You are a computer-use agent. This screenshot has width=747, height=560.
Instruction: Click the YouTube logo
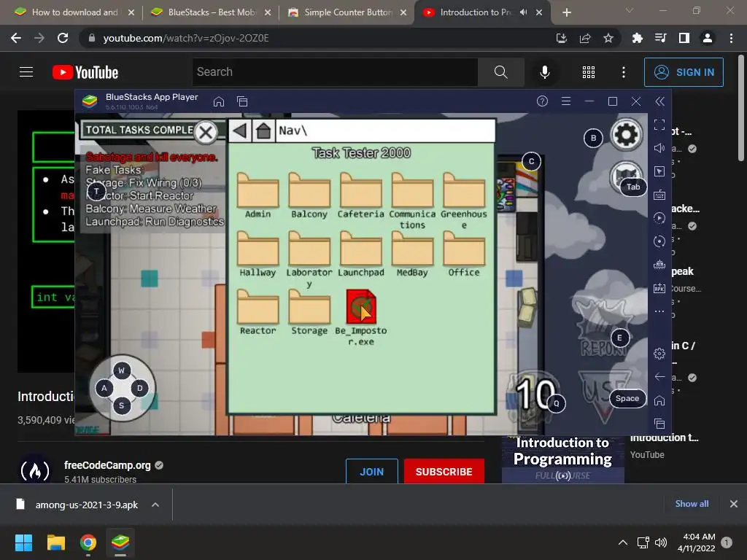(x=85, y=72)
